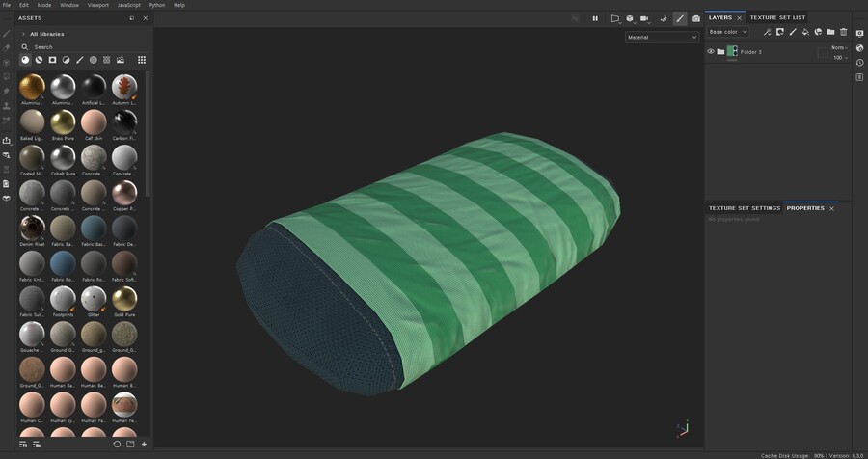This screenshot has height=459, width=868.
Task: Switch to the Texture Set List tab
Action: click(777, 17)
